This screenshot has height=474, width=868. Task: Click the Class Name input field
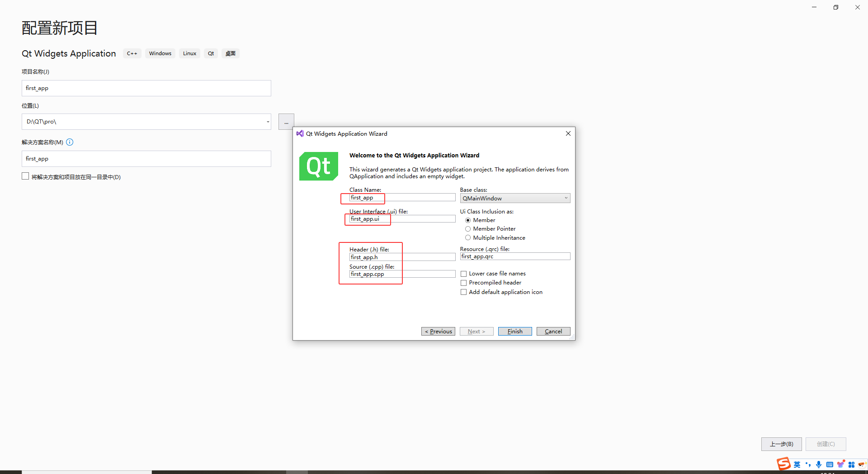(x=402, y=198)
